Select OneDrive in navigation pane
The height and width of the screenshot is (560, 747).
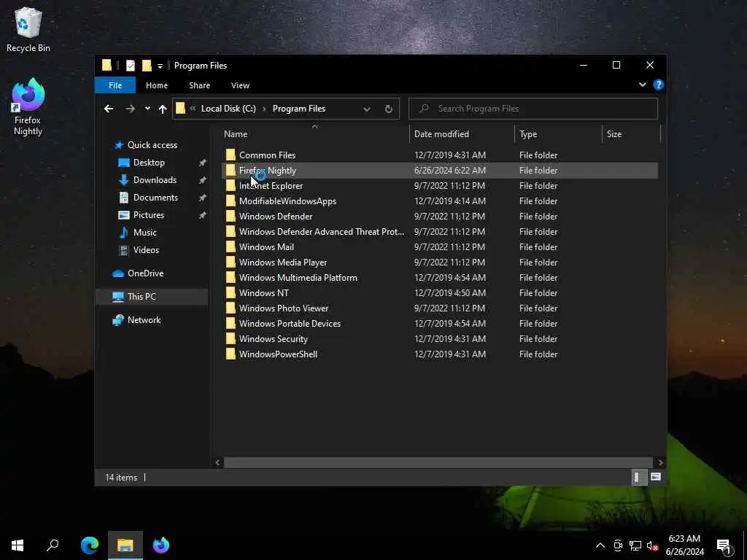(x=145, y=273)
